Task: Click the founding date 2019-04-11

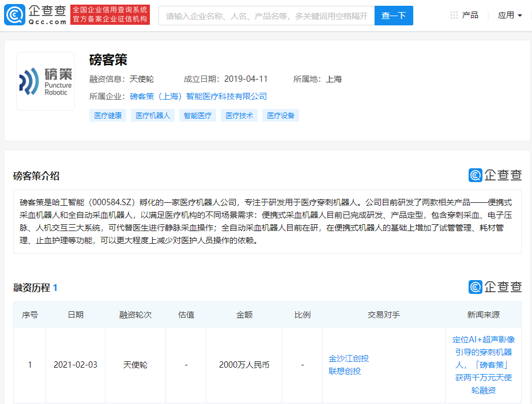Action: [x=246, y=79]
